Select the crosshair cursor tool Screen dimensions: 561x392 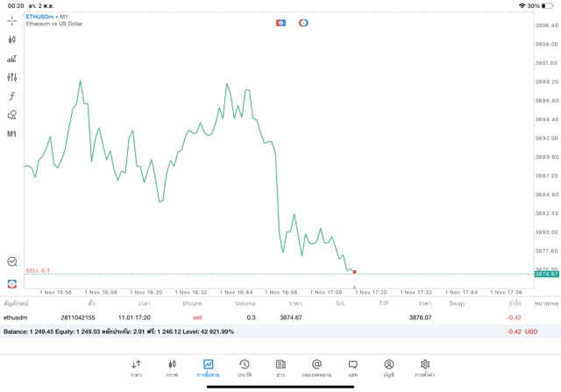click(12, 20)
